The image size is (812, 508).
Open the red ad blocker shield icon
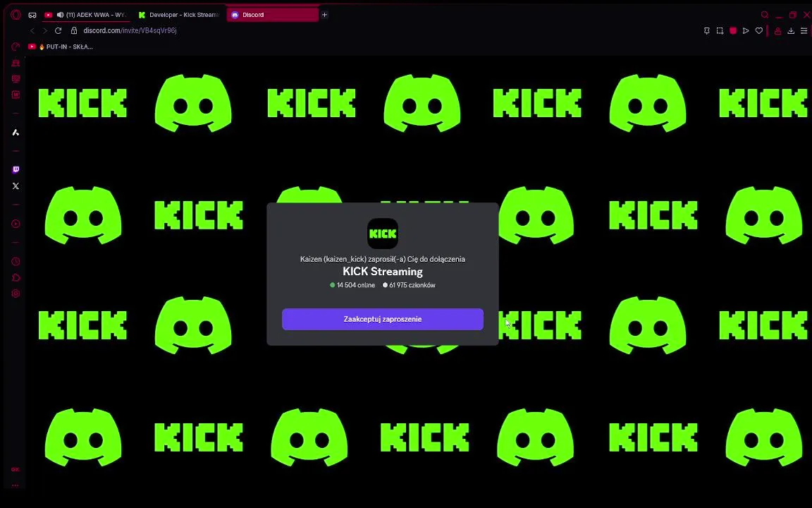733,30
